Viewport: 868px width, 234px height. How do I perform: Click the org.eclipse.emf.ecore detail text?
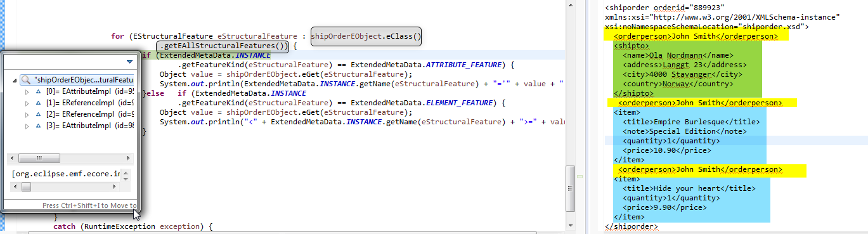tap(66, 173)
